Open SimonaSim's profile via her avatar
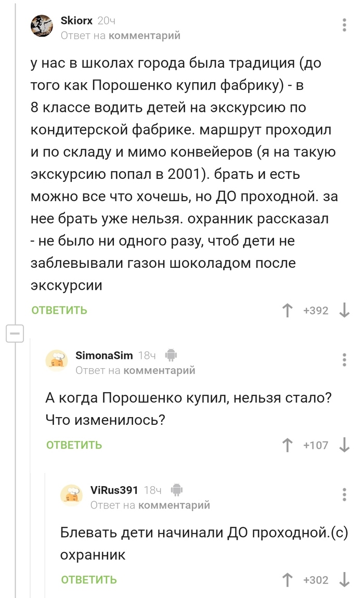Viewport: 364px width, 598px height. [x=58, y=359]
